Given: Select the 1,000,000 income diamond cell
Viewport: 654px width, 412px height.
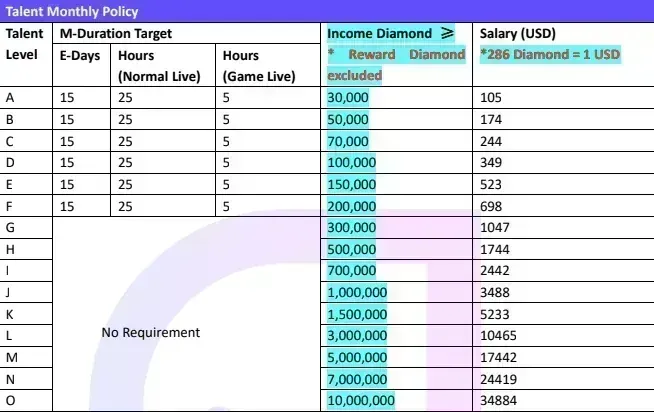Looking at the screenshot, I should click(x=358, y=292).
